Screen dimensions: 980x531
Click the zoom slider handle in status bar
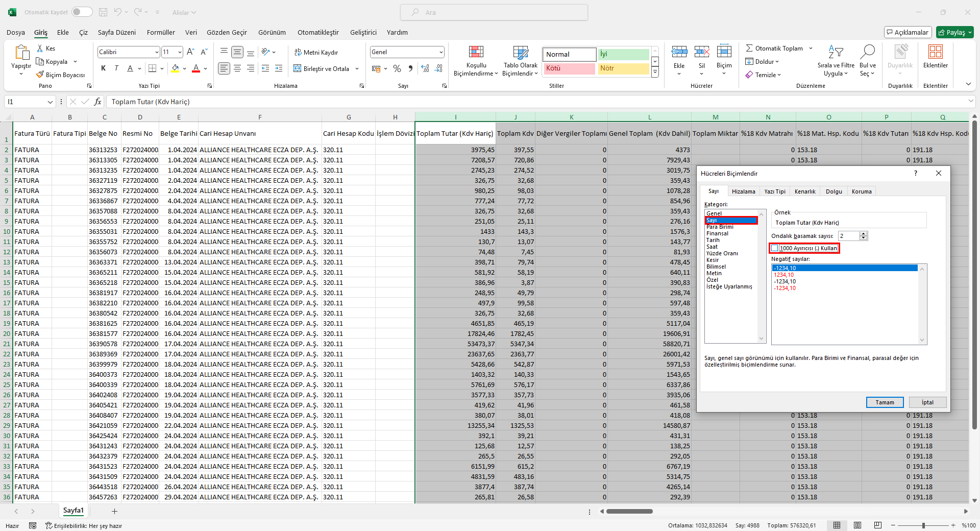click(923, 525)
